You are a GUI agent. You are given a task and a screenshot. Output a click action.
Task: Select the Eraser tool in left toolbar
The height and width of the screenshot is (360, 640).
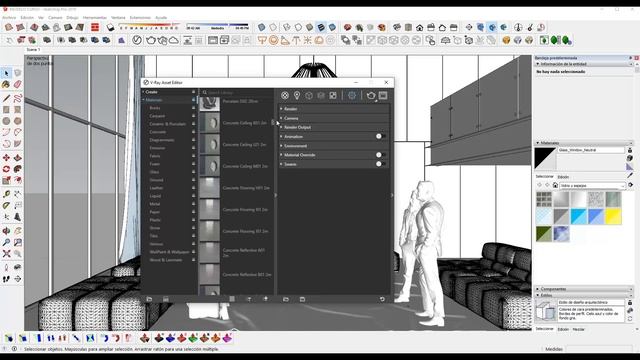pyautogui.click(x=18, y=84)
